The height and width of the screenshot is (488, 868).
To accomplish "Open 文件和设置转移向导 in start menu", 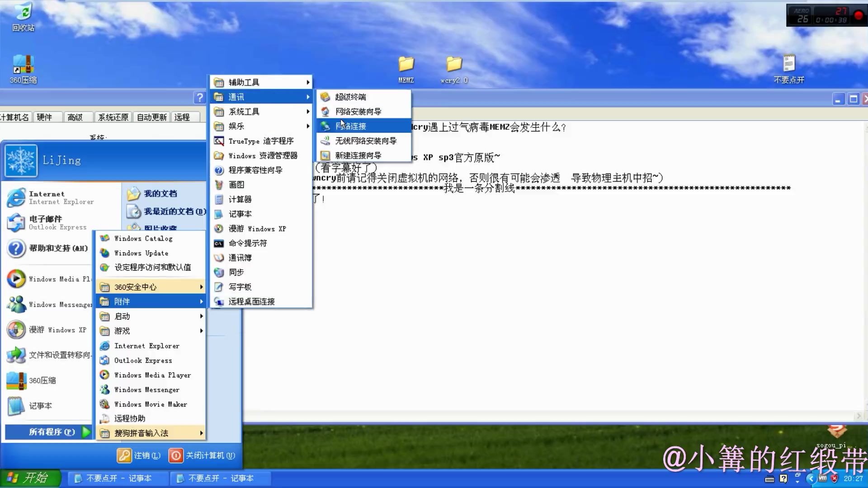I will click(48, 355).
